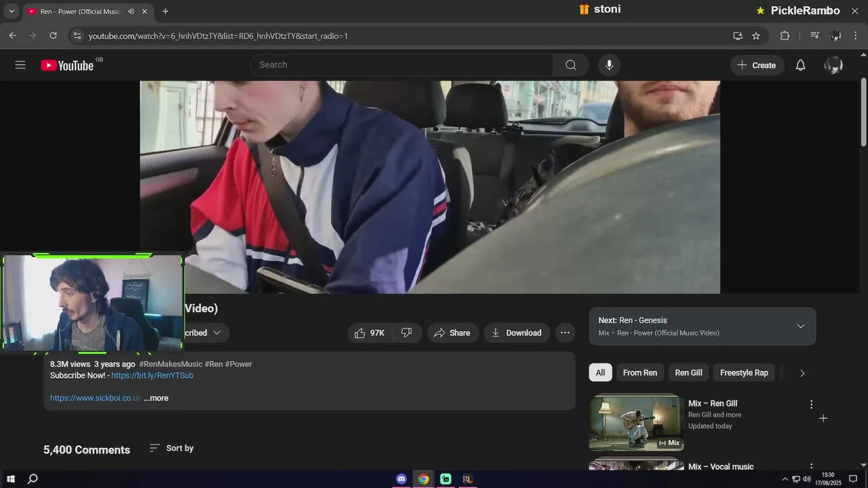Open the Chrome profile avatar

pyautogui.click(x=835, y=36)
